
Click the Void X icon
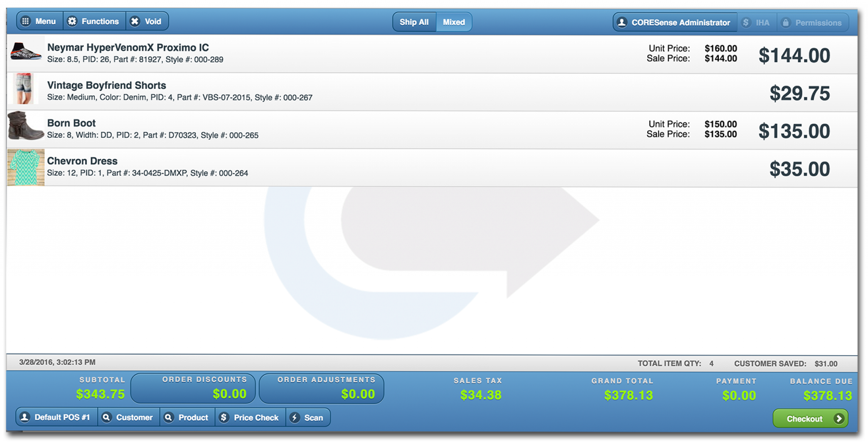click(134, 21)
